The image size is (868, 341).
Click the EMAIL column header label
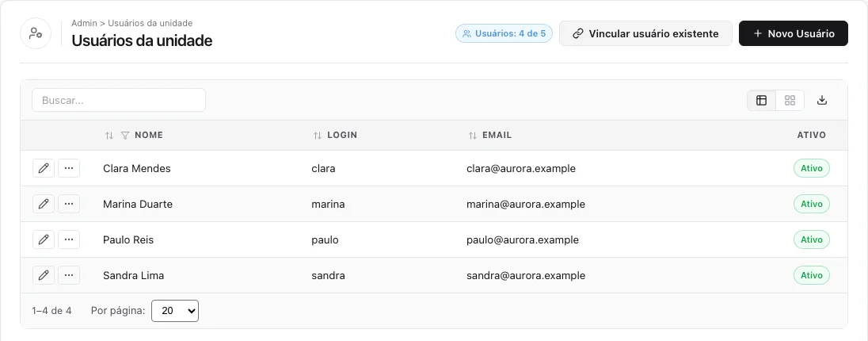point(497,136)
